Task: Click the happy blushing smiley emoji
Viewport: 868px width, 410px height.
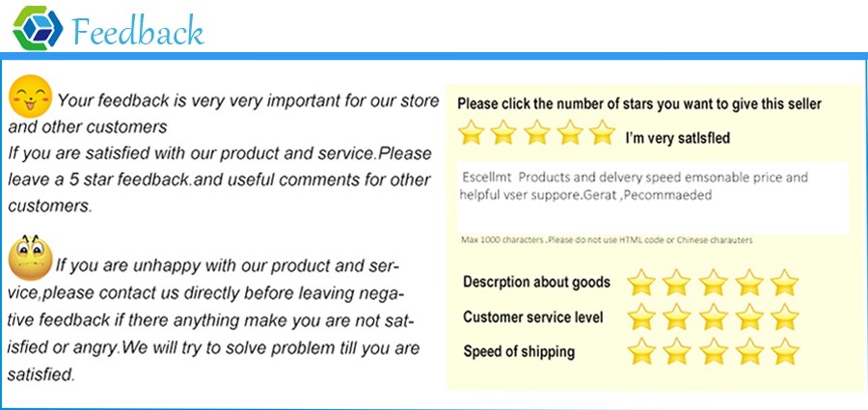Action: click(29, 96)
